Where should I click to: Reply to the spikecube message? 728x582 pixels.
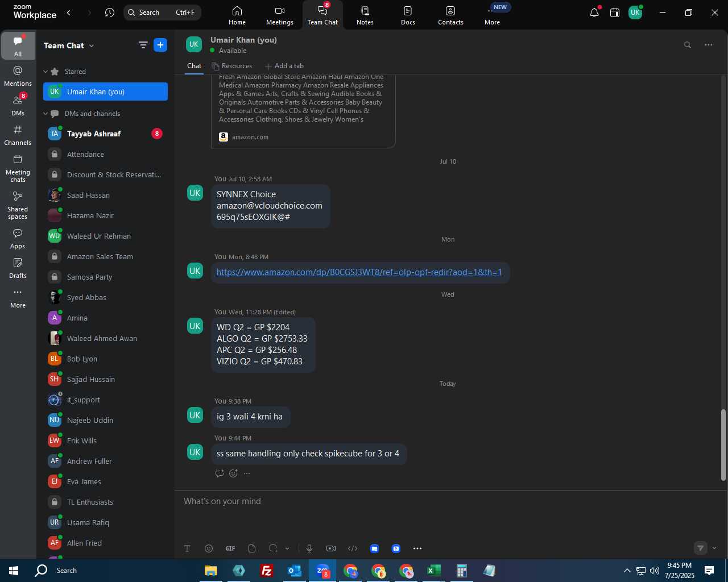click(220, 473)
